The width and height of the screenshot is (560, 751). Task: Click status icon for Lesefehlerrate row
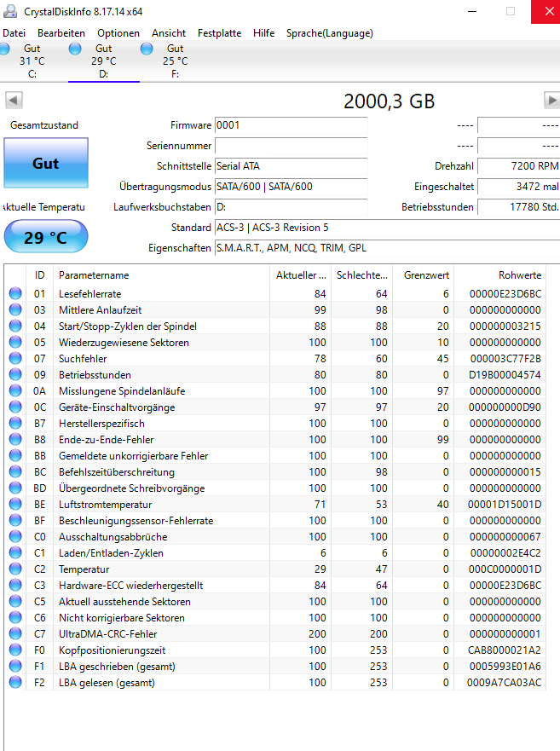15,293
